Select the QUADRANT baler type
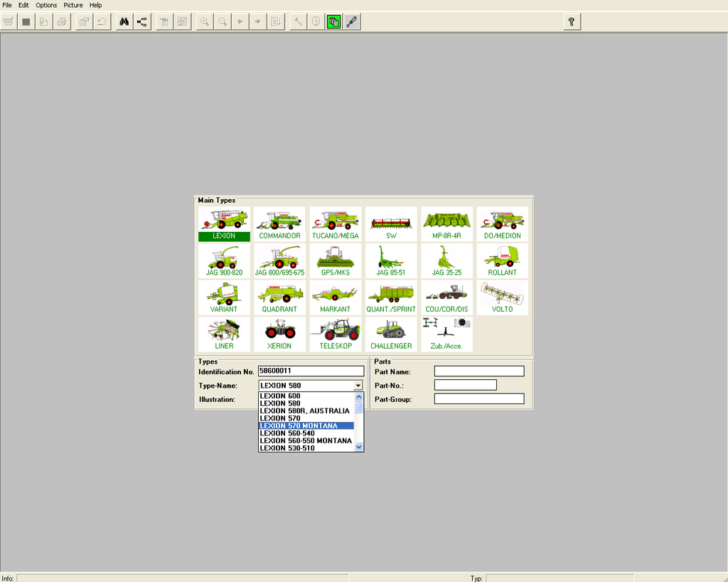The width and height of the screenshot is (728, 582). 279,297
